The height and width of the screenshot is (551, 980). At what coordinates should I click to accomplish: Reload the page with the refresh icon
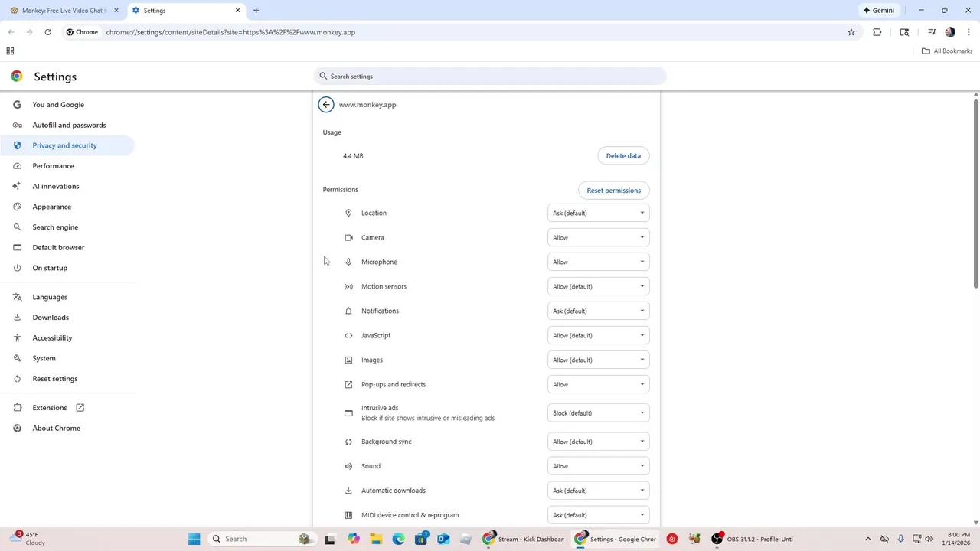(47, 32)
